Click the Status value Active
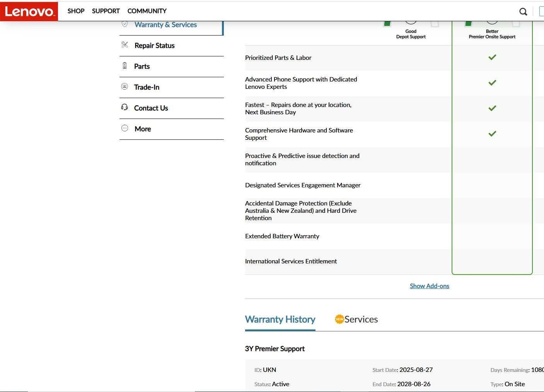 pos(281,384)
